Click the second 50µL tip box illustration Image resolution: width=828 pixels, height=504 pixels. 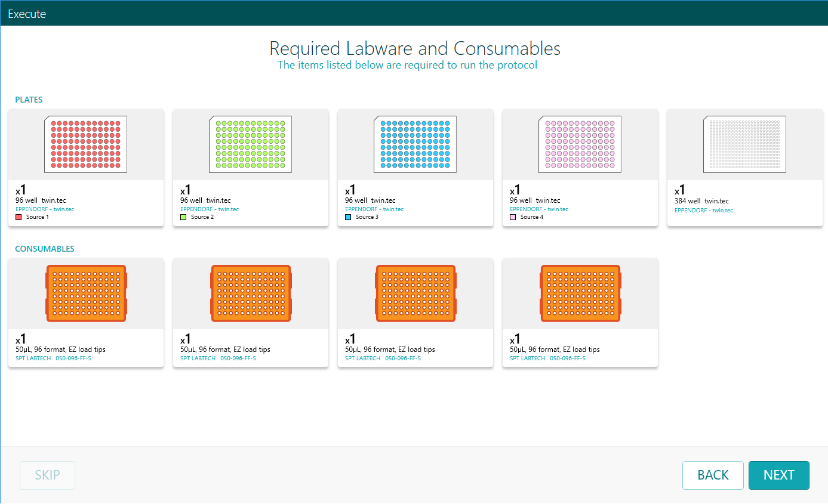(250, 293)
